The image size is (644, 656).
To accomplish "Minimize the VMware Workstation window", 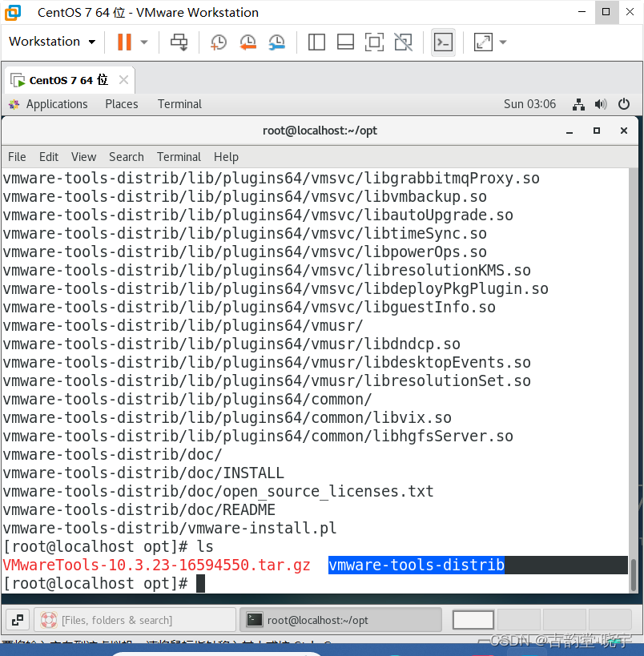I will (582, 12).
